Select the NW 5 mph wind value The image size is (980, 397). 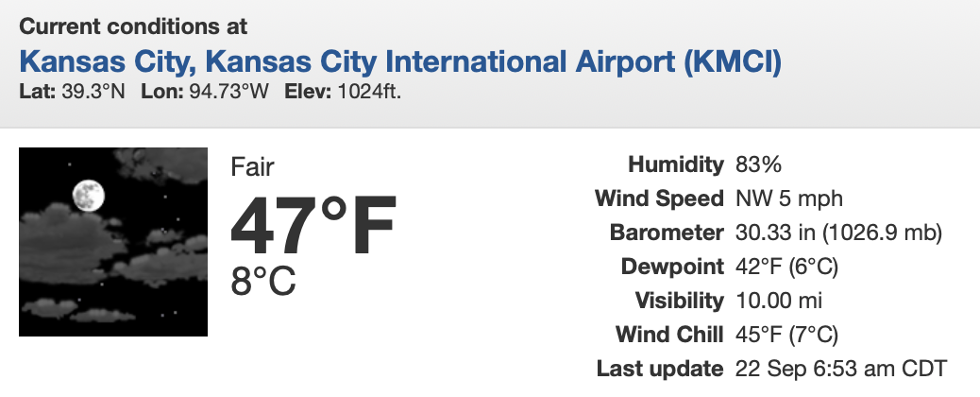pyautogui.click(x=788, y=199)
